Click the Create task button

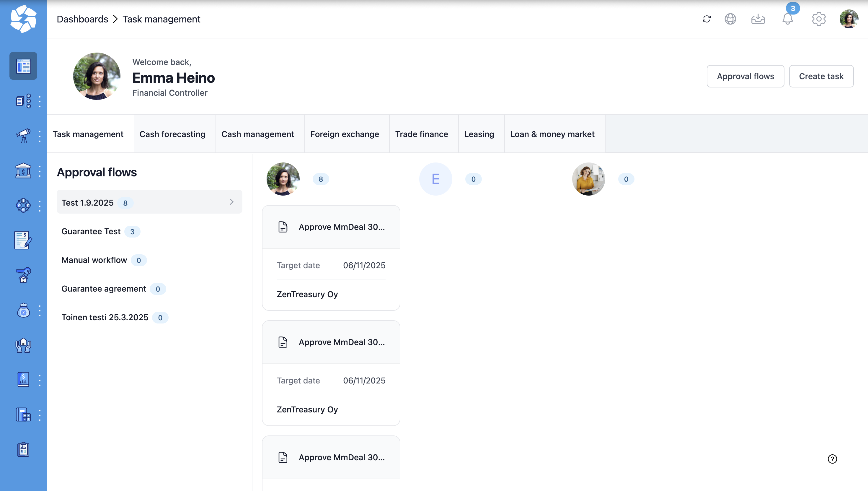(821, 76)
